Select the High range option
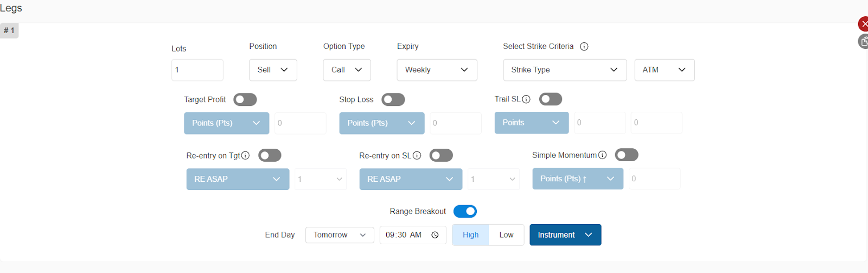This screenshot has height=273, width=868. 470,235
